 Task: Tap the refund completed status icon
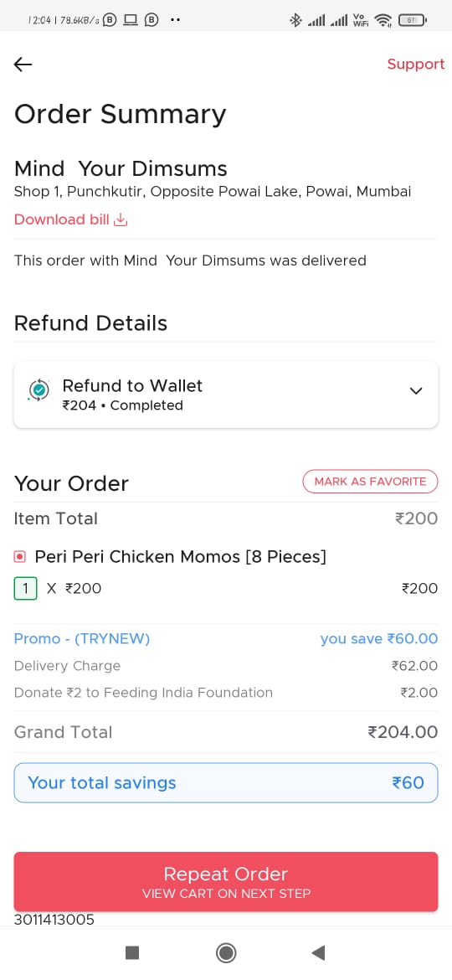[x=39, y=390]
